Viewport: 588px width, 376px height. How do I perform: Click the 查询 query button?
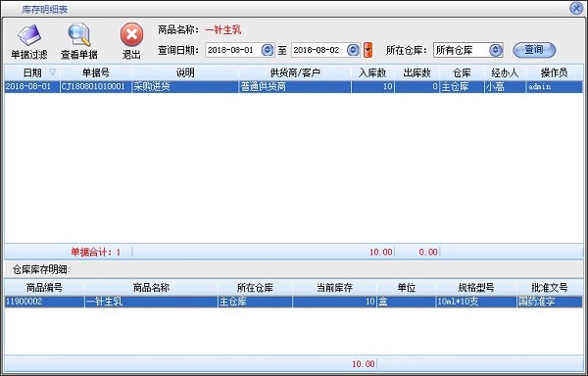(534, 50)
